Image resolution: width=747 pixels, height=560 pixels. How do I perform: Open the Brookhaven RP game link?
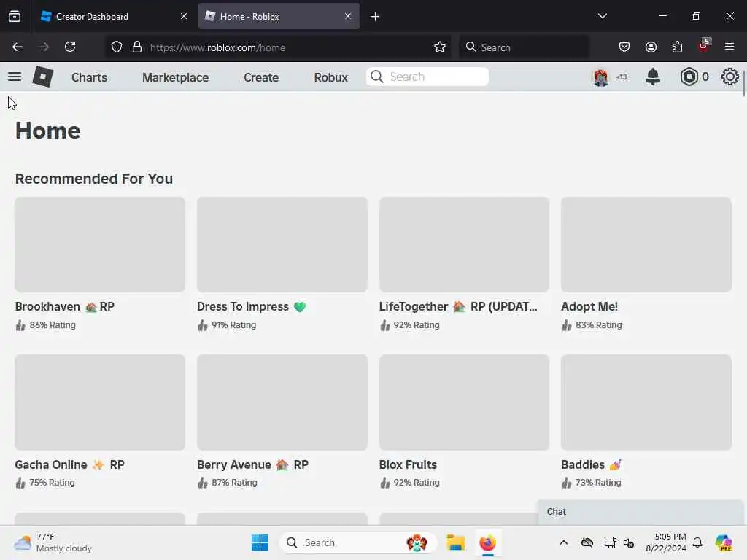[65, 307]
